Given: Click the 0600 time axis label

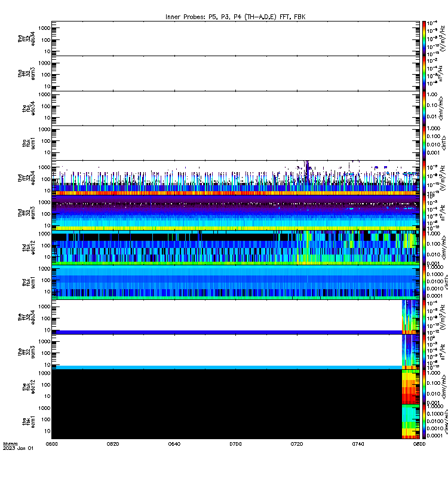Looking at the screenshot, I should coord(51,444).
